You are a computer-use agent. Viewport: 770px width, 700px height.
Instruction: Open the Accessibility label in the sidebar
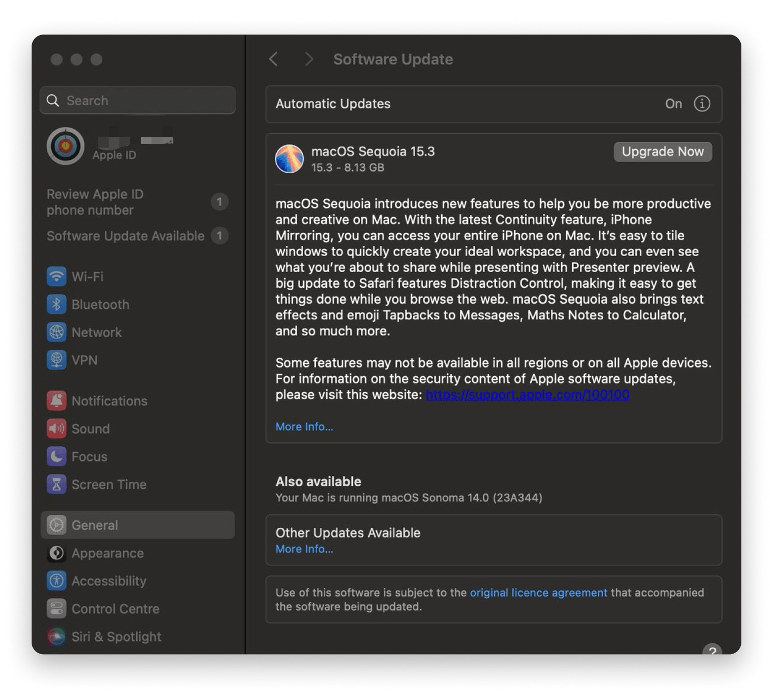point(109,581)
